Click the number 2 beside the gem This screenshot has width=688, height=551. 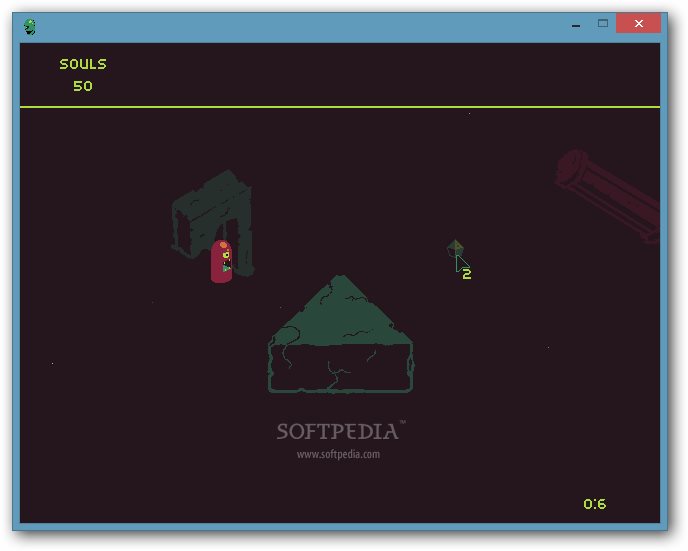pos(467,274)
